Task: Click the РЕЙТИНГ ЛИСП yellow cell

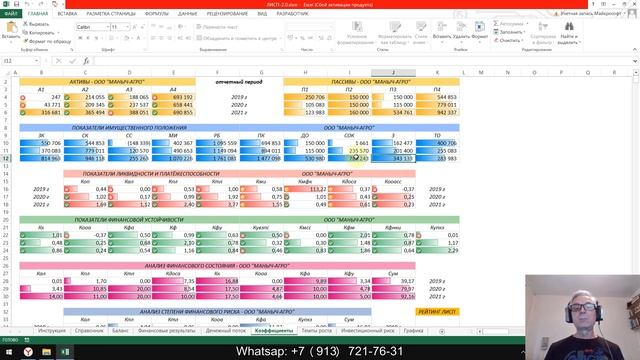Action: coord(437,311)
